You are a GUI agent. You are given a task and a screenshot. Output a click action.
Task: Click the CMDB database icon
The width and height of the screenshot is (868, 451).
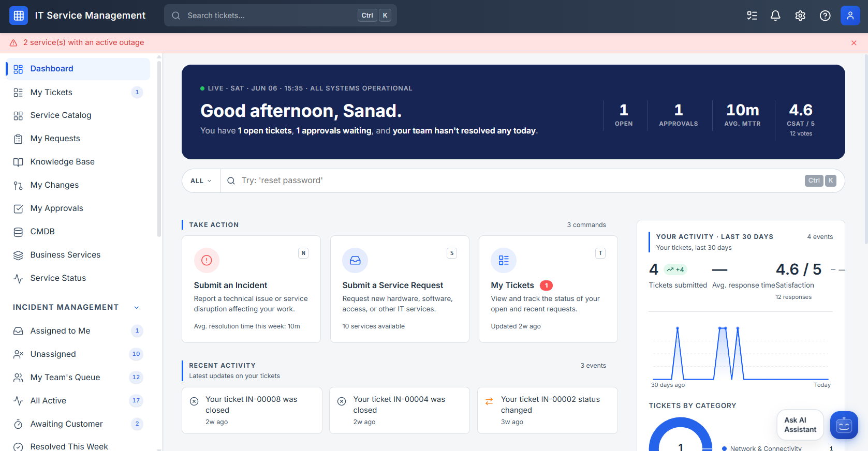[18, 232]
